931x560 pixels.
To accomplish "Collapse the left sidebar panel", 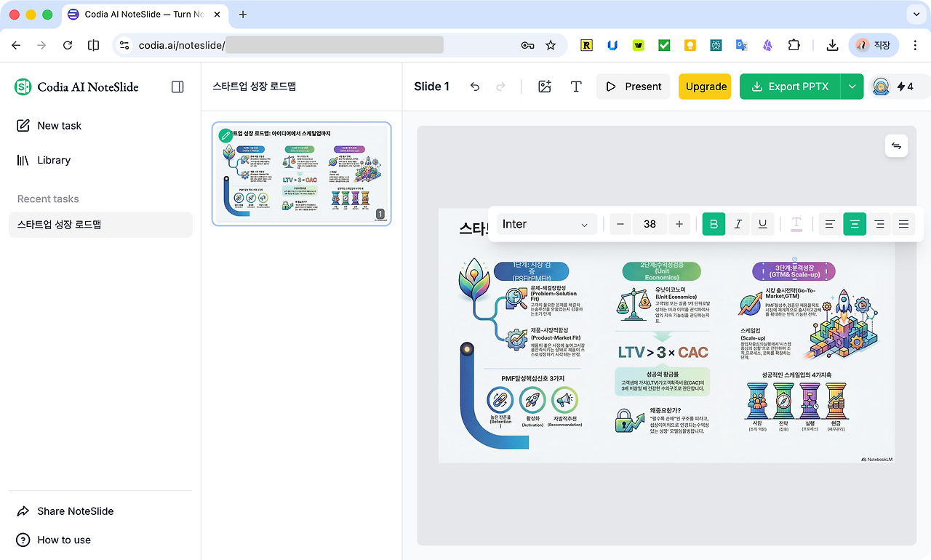I will [177, 87].
